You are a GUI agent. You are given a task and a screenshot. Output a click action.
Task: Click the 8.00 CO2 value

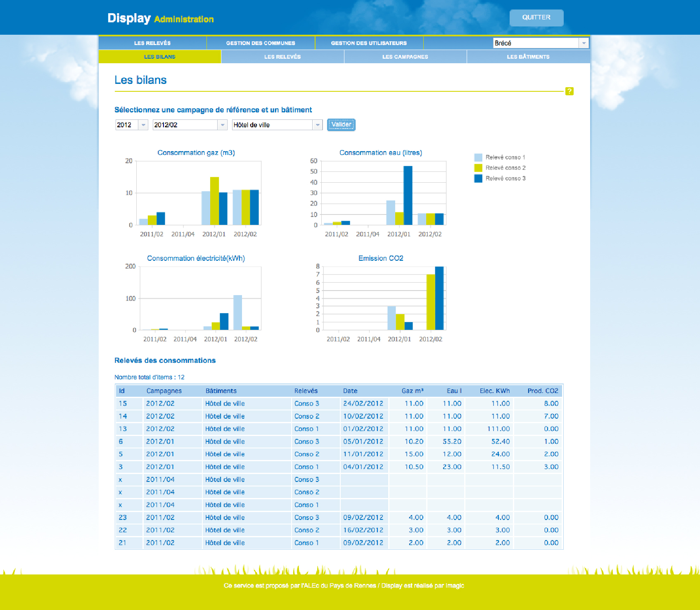click(x=551, y=404)
